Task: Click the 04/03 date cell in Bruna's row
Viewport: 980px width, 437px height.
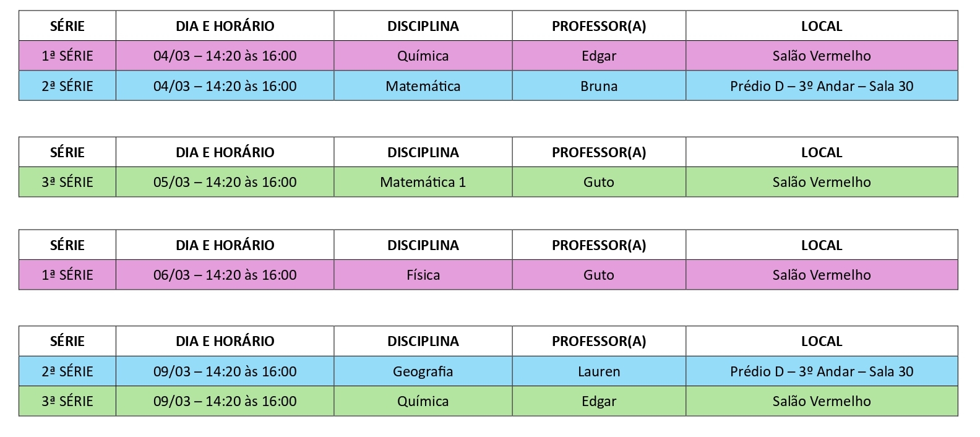Action: (x=225, y=86)
